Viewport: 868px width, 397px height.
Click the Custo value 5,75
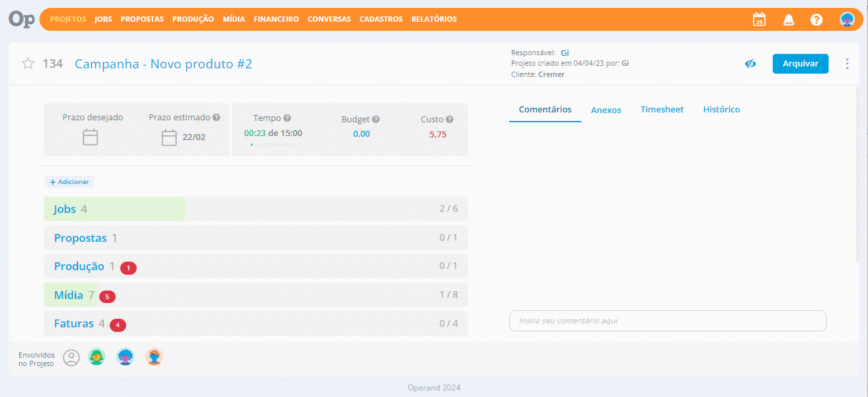[x=438, y=134]
